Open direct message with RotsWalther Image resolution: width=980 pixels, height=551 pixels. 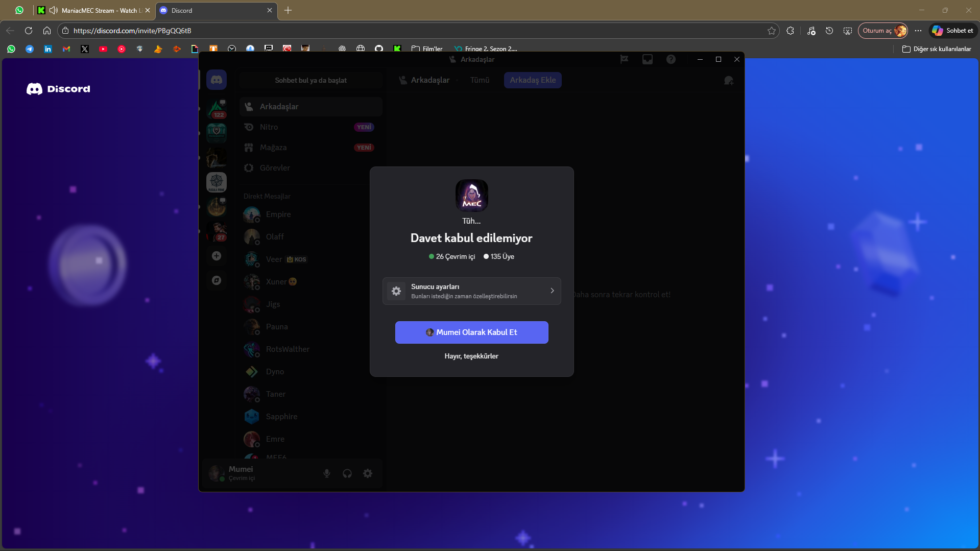pos(310,349)
